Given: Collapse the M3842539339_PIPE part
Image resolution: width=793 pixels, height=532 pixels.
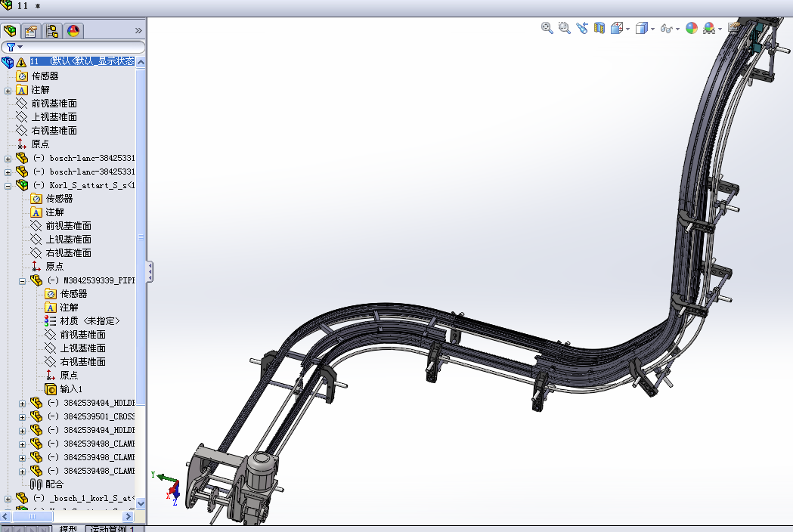Looking at the screenshot, I should pos(22,281).
